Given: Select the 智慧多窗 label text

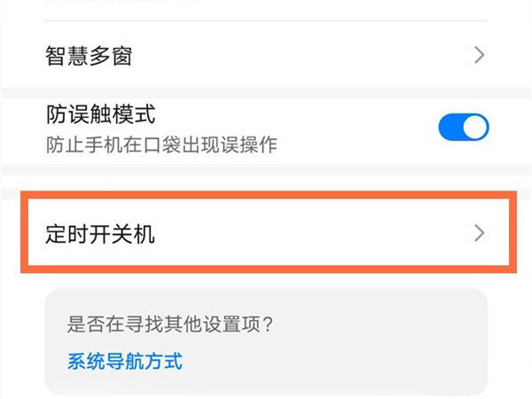Looking at the screenshot, I should pyautogui.click(x=89, y=56).
